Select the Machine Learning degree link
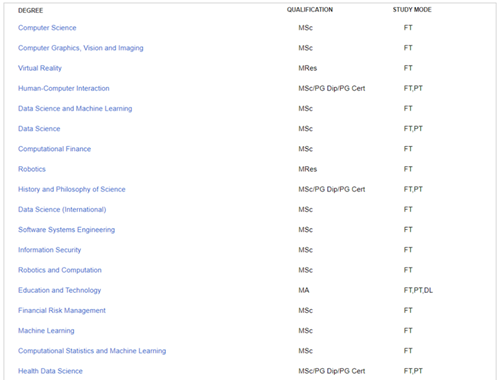The width and height of the screenshot is (500, 380). [x=46, y=331]
